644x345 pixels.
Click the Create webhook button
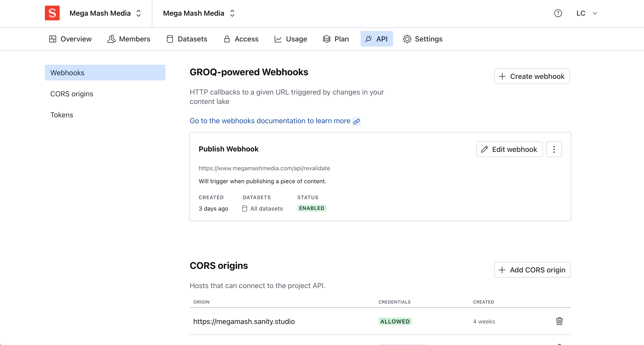tap(532, 76)
